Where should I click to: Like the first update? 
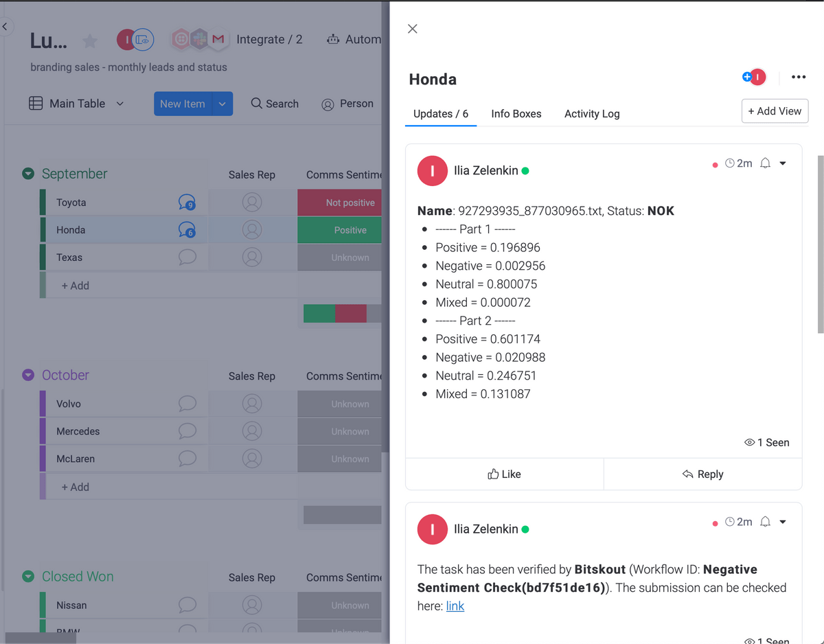(x=505, y=474)
